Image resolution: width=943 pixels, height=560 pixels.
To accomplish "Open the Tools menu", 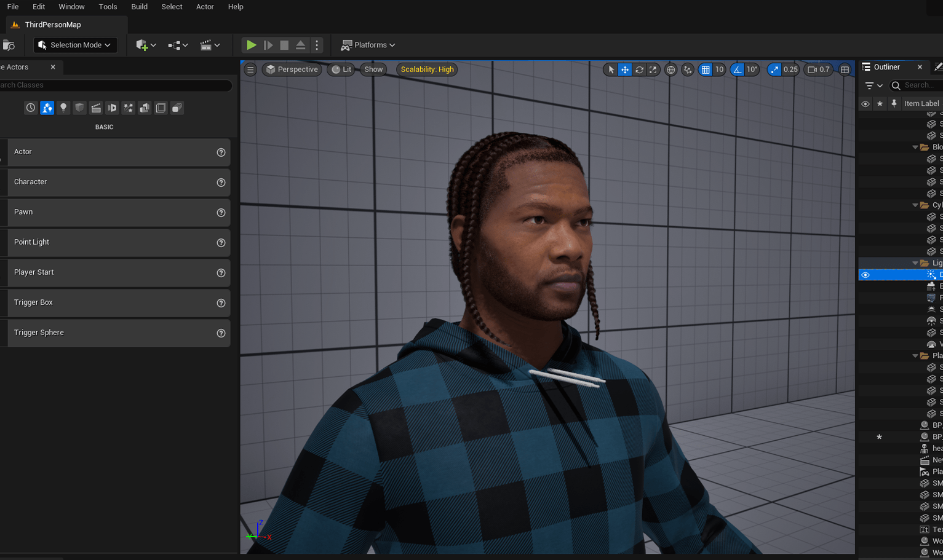I will [x=108, y=7].
